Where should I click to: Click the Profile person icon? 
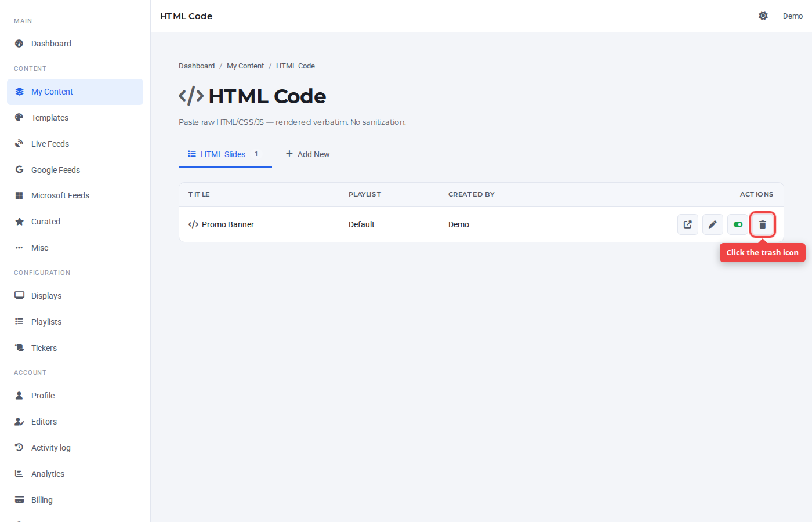coord(19,396)
